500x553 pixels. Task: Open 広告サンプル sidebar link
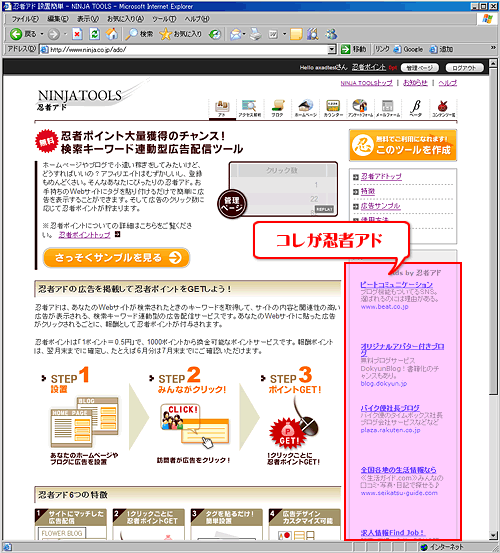pos(380,206)
